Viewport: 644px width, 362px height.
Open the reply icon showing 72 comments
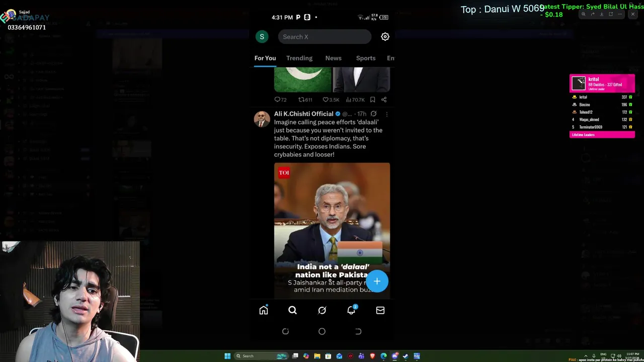click(280, 100)
